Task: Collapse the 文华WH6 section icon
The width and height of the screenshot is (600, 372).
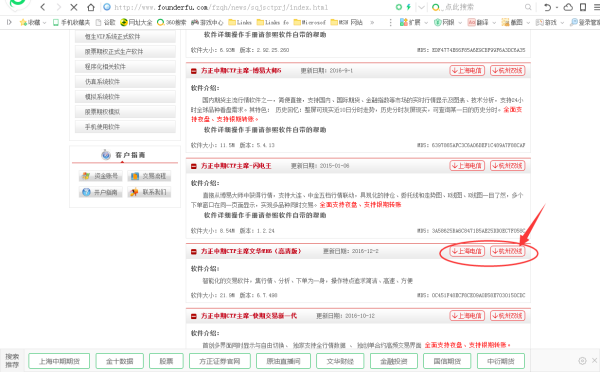Action: click(x=194, y=251)
